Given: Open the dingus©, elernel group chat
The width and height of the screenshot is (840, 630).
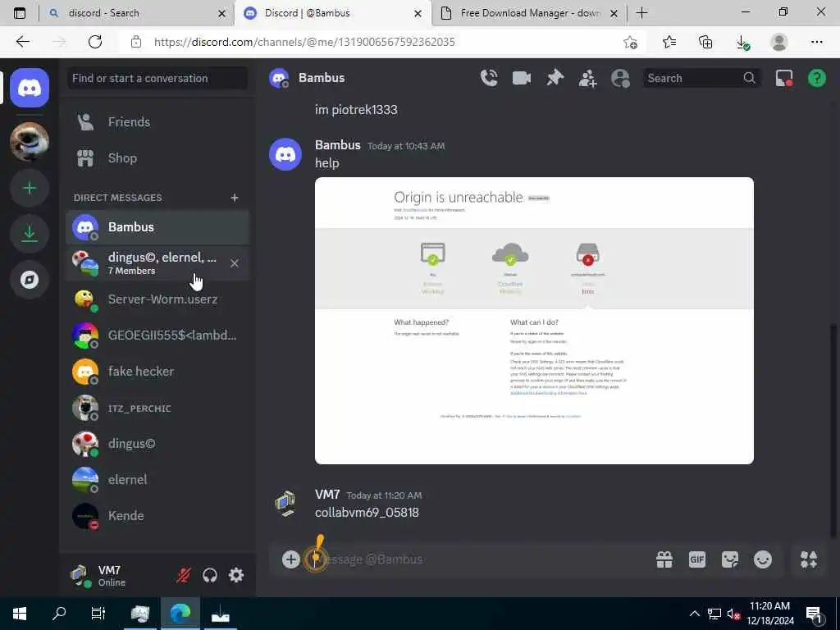Looking at the screenshot, I should click(157, 263).
